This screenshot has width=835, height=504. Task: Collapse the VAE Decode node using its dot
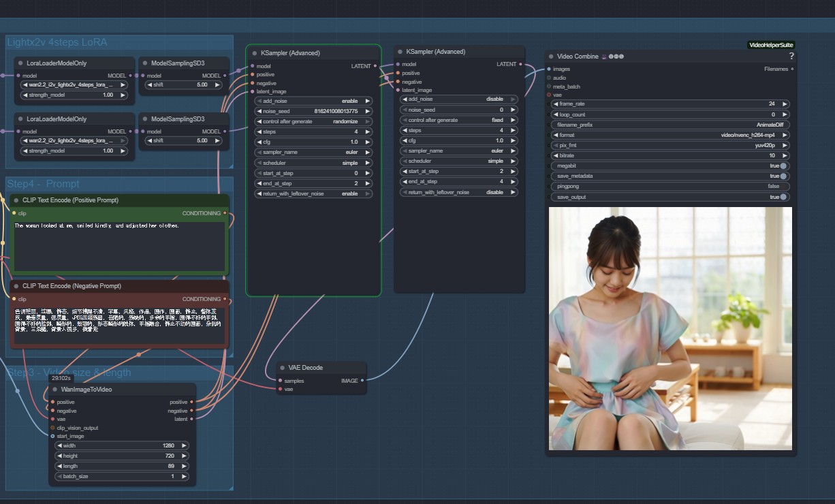(282, 368)
